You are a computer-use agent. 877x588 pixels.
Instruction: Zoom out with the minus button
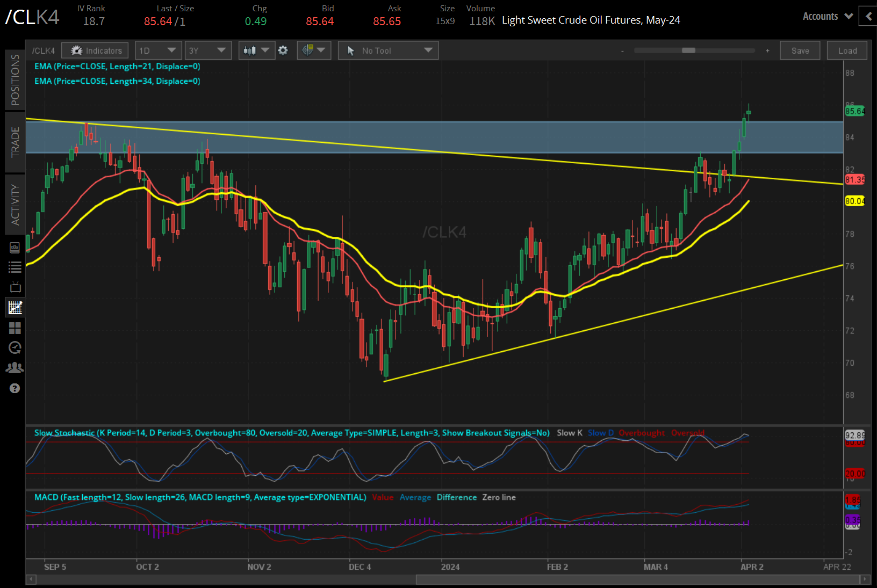tap(622, 51)
